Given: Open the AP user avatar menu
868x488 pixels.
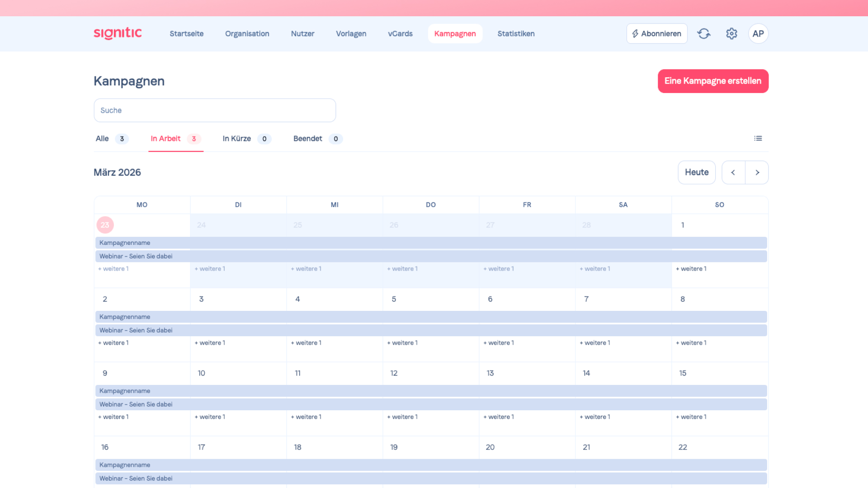Looking at the screenshot, I should click(x=758, y=33).
